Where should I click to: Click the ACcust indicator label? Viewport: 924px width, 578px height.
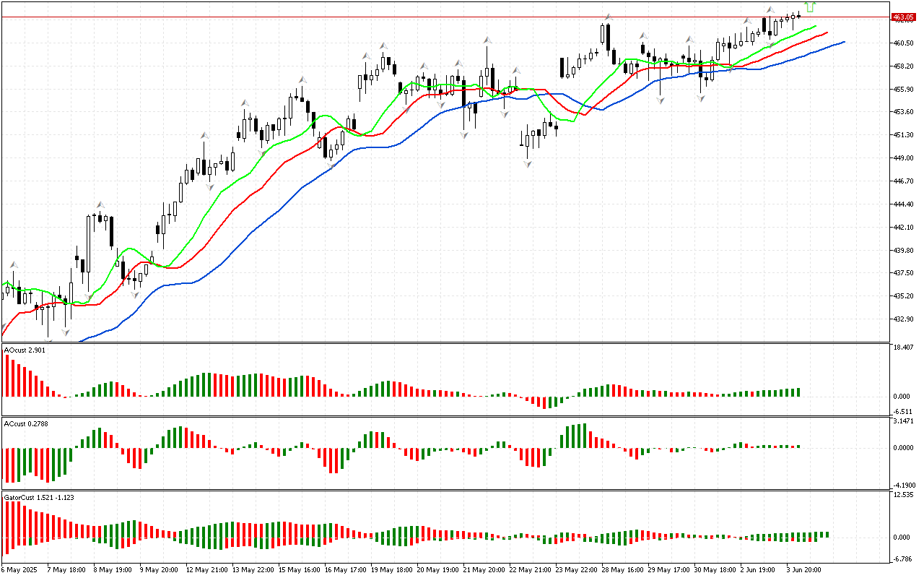[x=25, y=423]
